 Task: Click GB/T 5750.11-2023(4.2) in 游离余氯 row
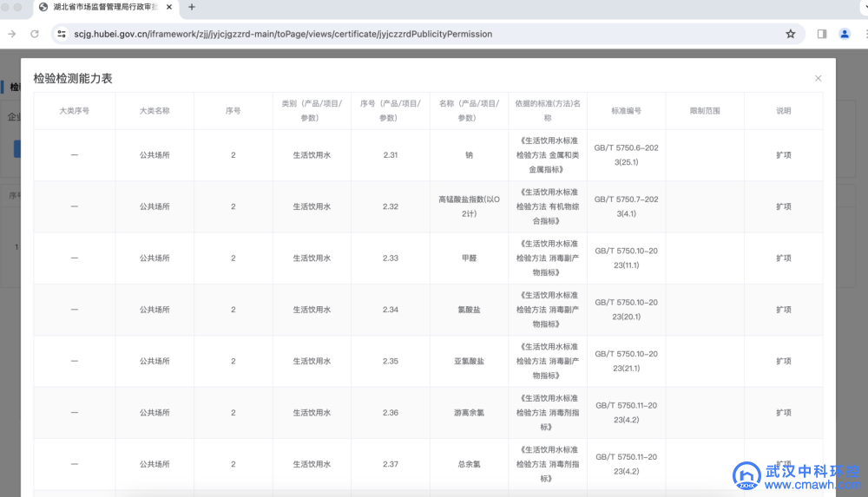[626, 412]
